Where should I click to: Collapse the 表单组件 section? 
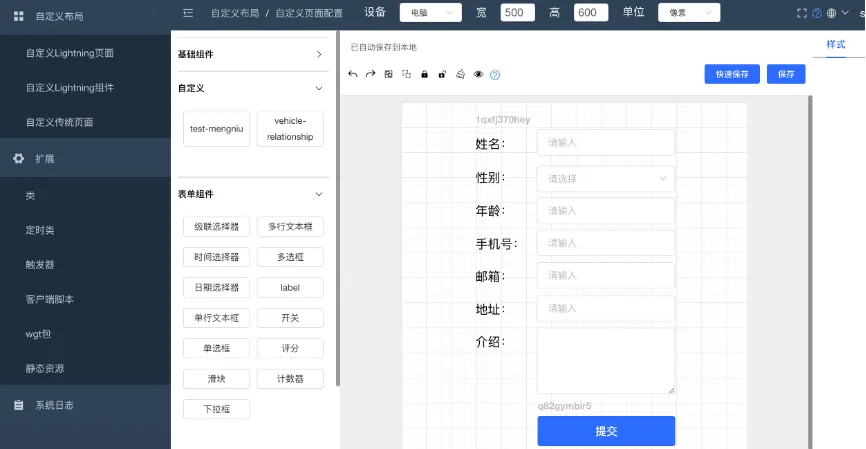click(319, 194)
